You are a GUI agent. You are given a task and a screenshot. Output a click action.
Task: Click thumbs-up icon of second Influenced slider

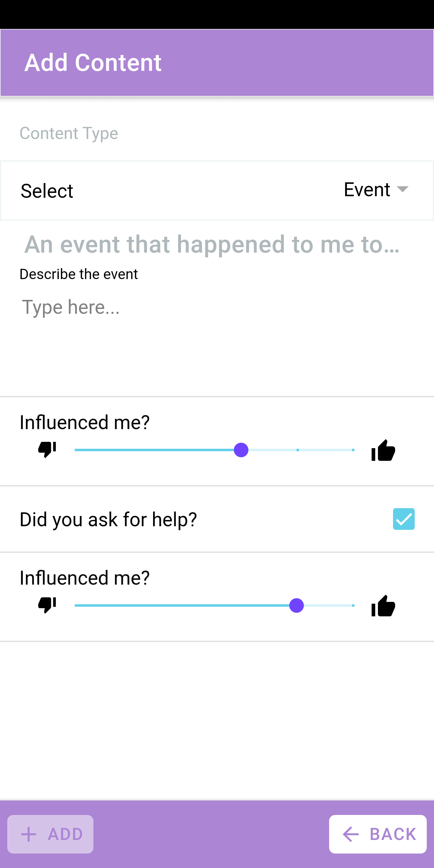point(383,606)
